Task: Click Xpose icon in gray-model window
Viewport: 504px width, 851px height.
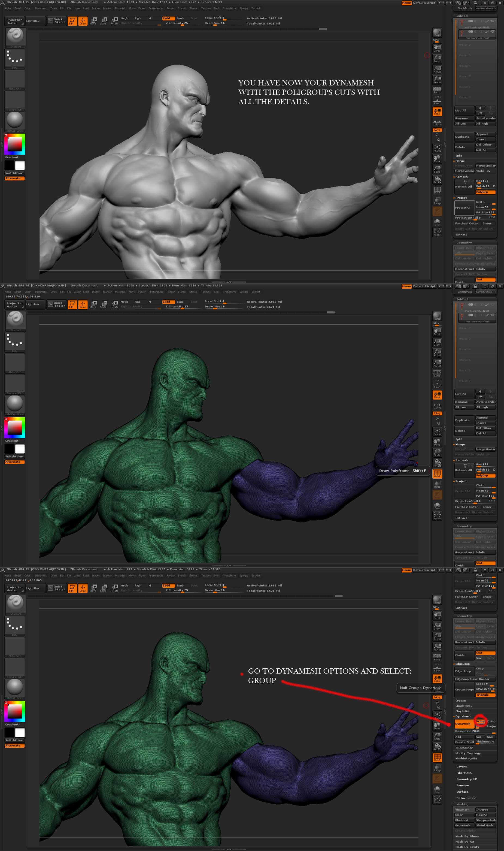Action: (x=437, y=232)
